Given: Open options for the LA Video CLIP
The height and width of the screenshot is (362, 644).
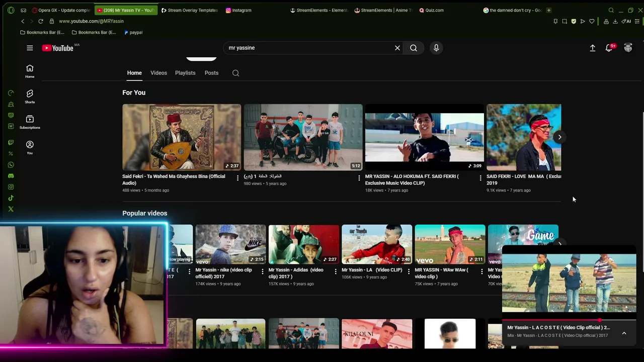Looking at the screenshot, I should point(409,271).
